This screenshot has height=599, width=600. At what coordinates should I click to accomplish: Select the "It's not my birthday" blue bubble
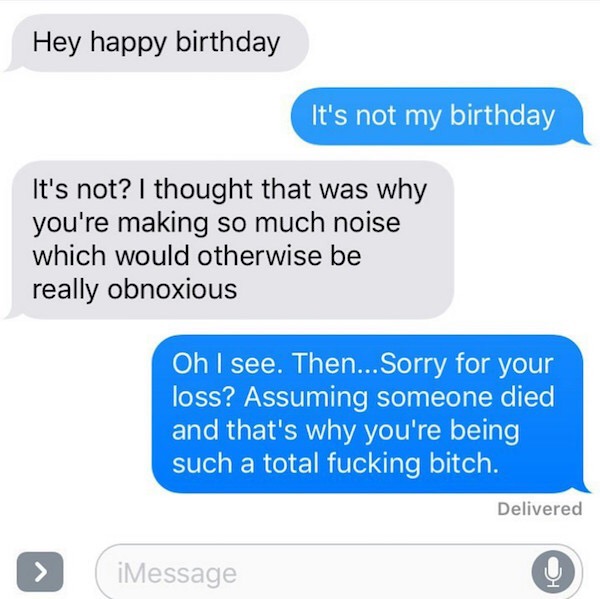coord(440,116)
